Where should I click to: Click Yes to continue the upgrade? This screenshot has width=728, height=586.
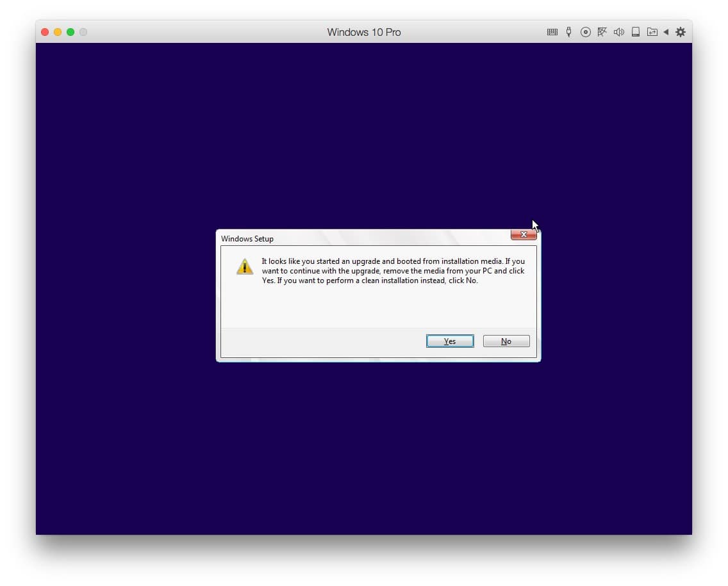click(x=450, y=341)
